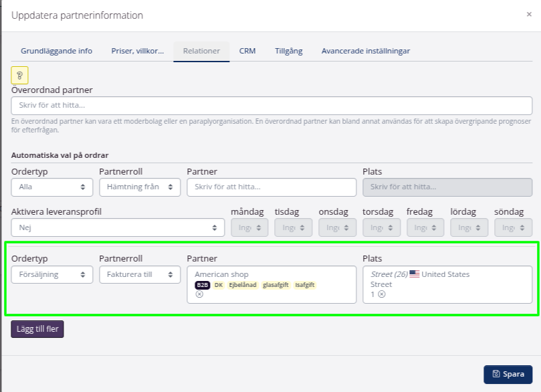
Task: Click the B2B tag badge
Action: 202,285
